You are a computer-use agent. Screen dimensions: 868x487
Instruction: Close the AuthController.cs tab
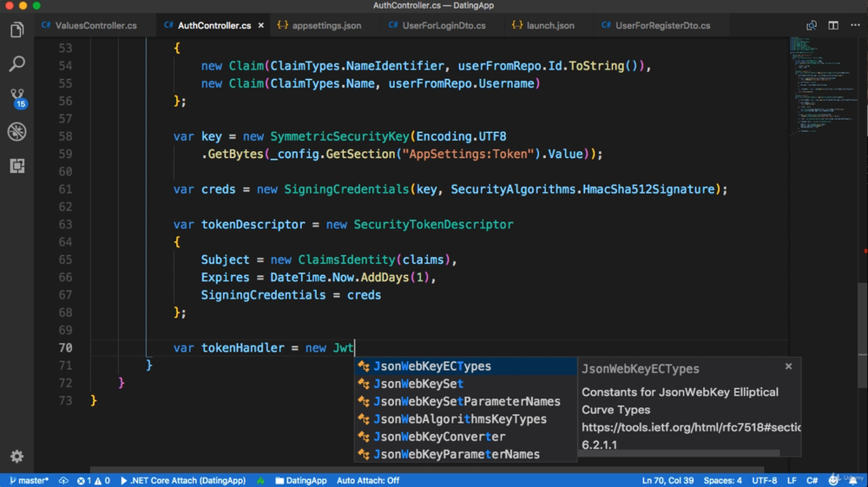coord(260,25)
